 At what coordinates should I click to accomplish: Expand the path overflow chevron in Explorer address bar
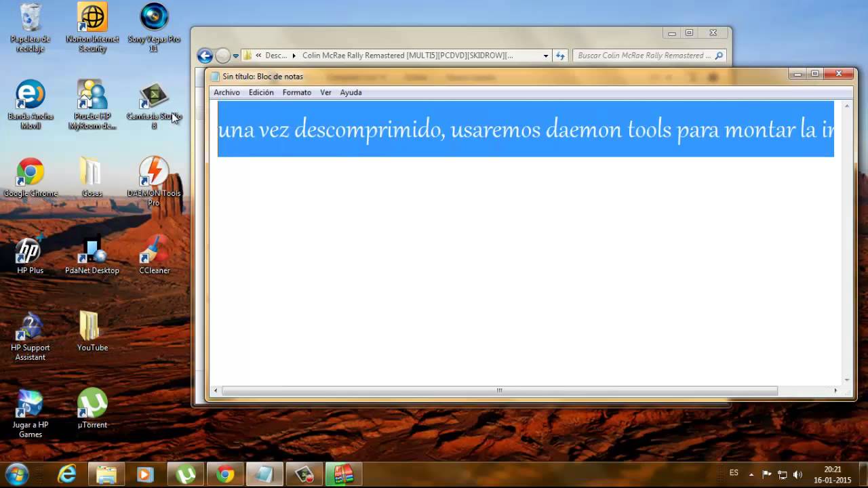click(258, 56)
